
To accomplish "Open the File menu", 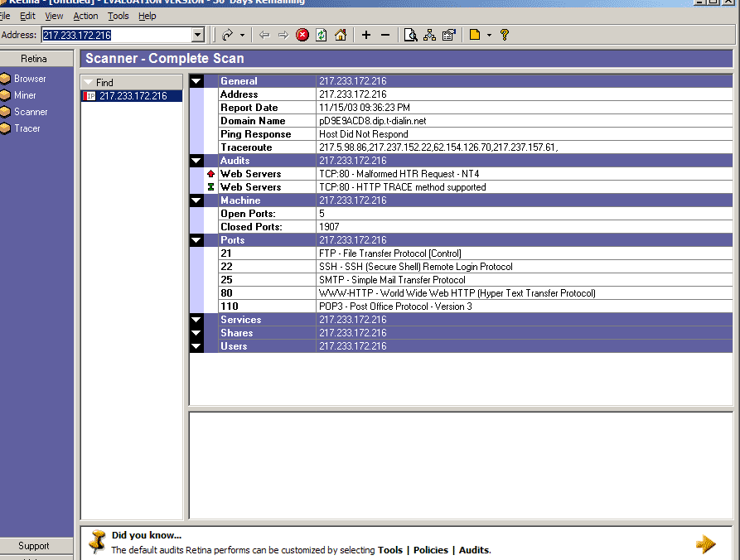I will pyautogui.click(x=5, y=16).
